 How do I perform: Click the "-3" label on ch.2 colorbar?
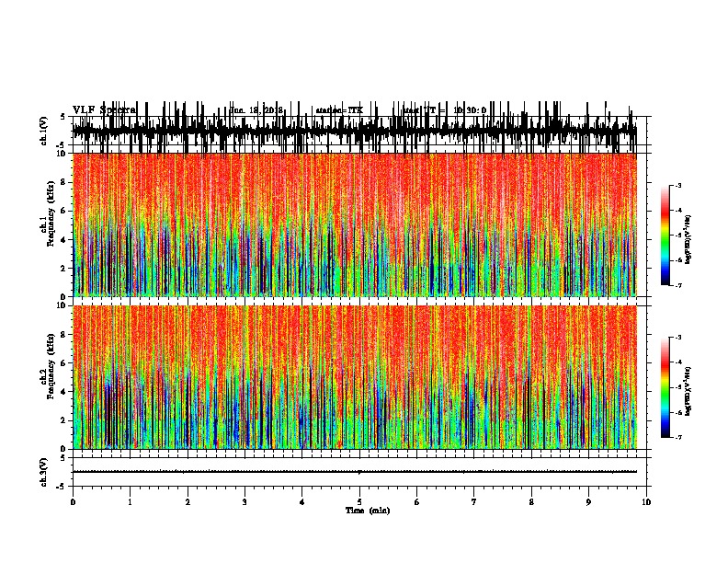coord(677,338)
